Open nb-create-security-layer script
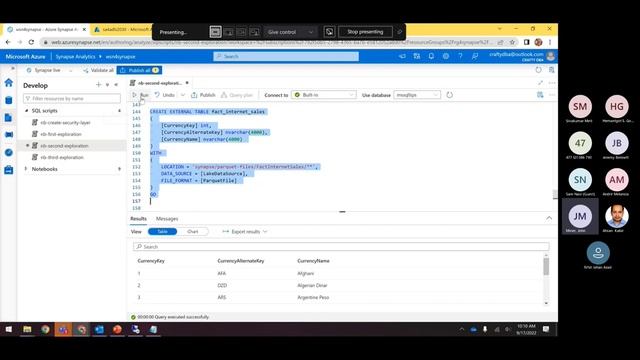The width and height of the screenshot is (640, 360). click(65, 122)
